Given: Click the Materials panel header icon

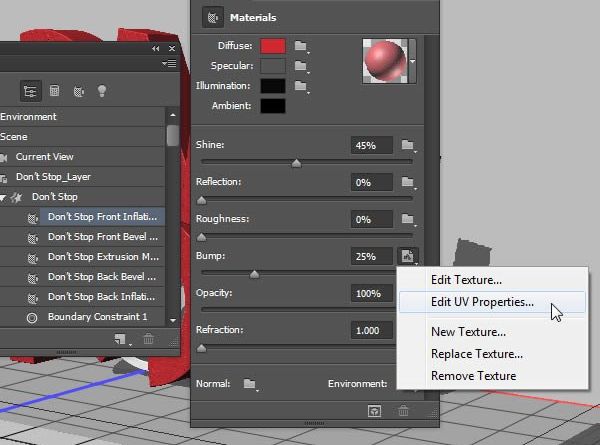Looking at the screenshot, I should (213, 17).
